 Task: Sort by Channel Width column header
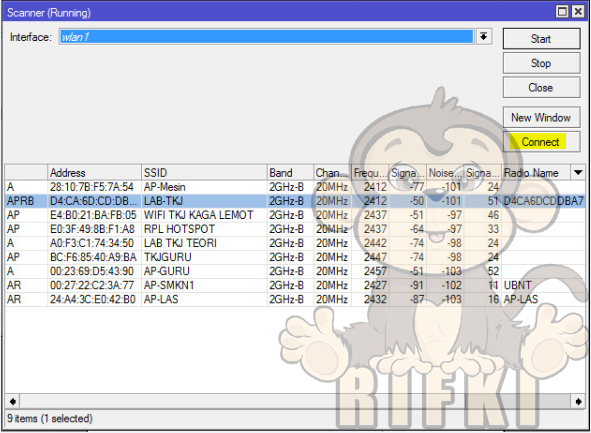[x=332, y=173]
